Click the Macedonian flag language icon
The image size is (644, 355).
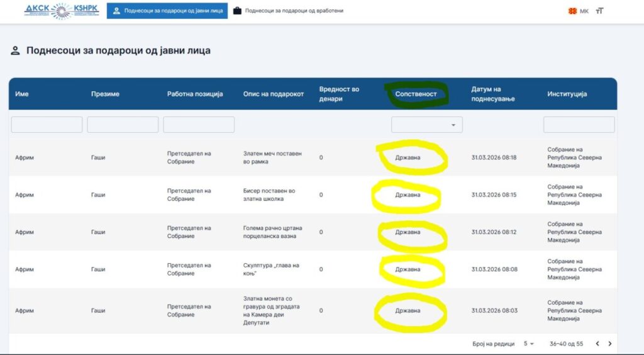coord(573,11)
